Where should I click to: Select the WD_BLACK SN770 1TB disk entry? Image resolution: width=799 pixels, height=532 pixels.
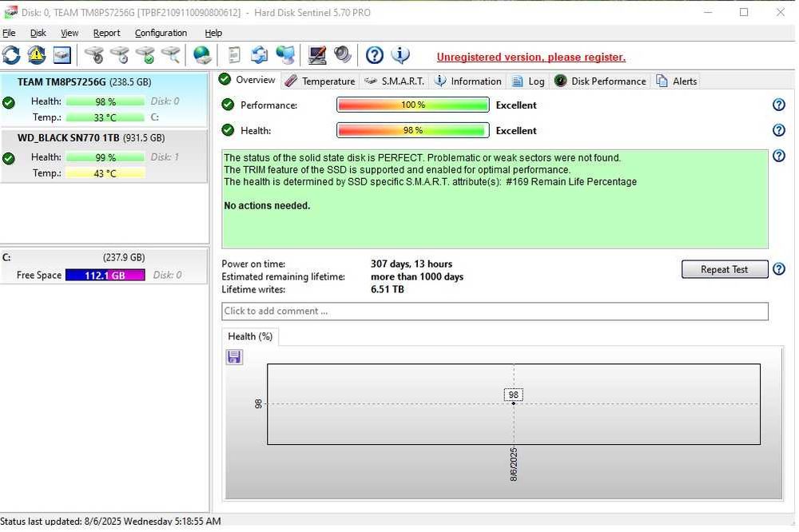104,156
